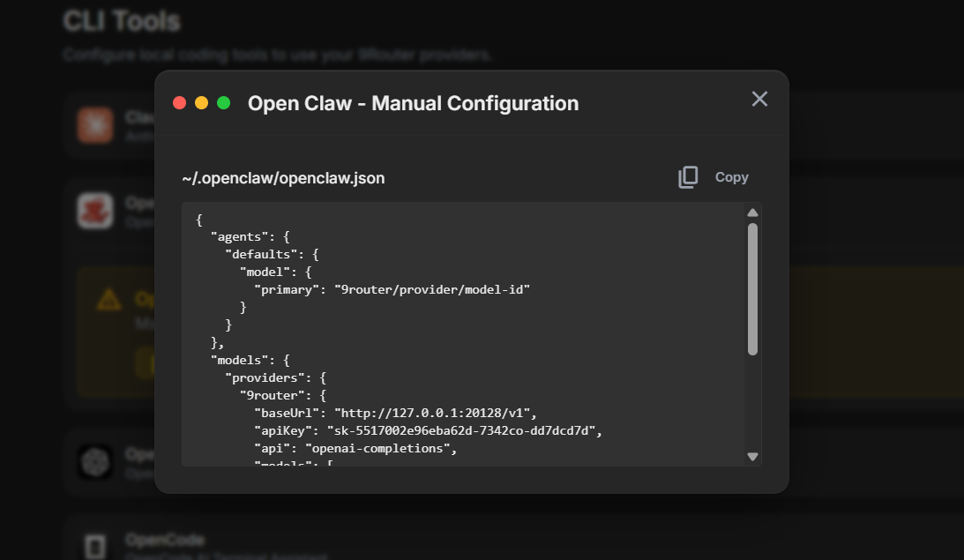This screenshot has height=560, width=964.
Task: Click the "apiKey" line in the config
Action: click(429, 431)
